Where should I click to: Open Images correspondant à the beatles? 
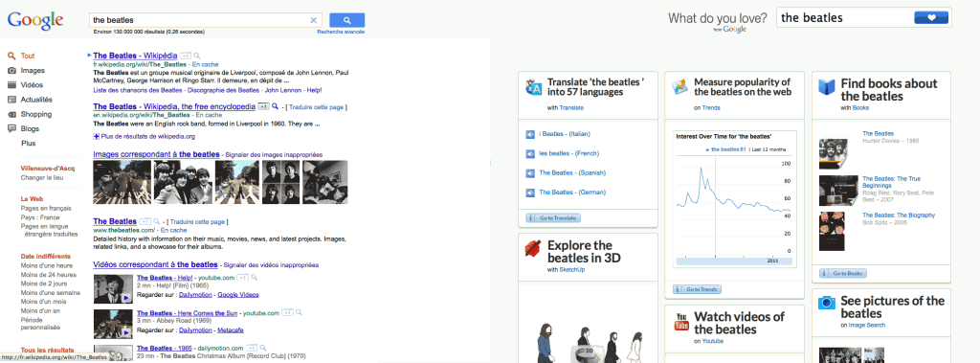156,154
